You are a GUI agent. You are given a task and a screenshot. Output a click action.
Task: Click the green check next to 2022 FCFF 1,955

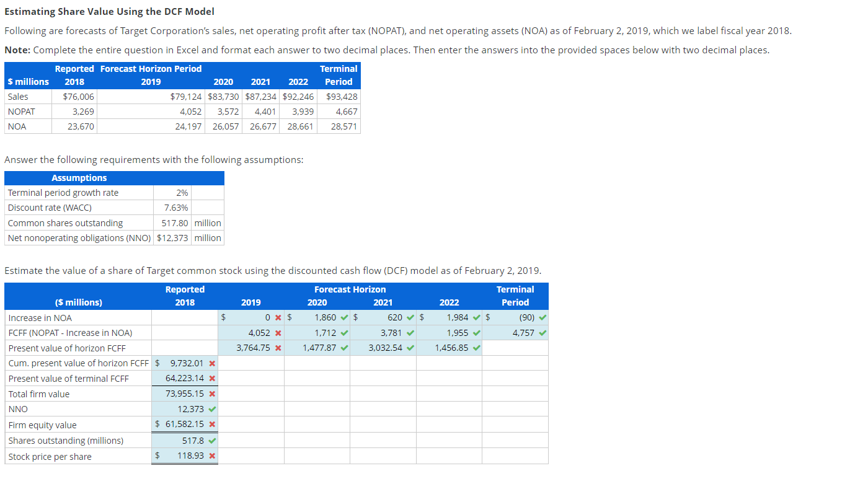tap(476, 332)
